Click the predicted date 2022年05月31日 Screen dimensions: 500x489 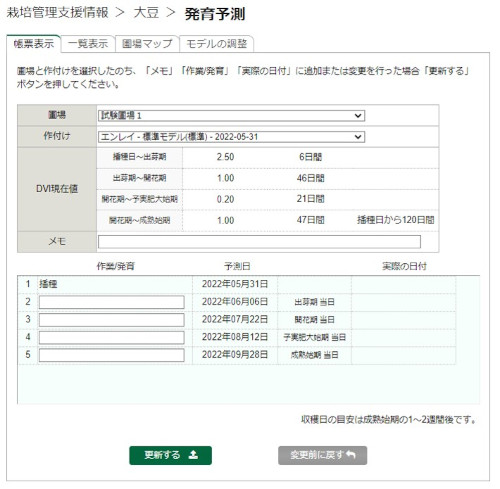pyautogui.click(x=235, y=284)
